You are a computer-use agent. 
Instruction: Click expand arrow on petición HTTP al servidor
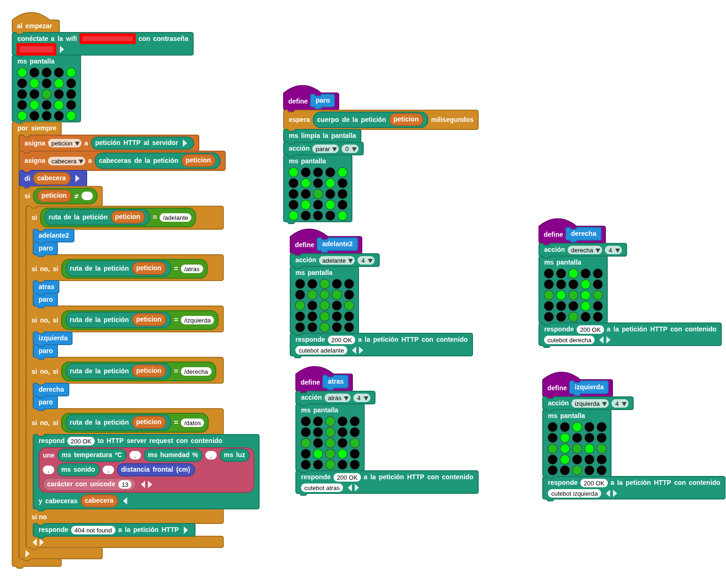coord(185,143)
